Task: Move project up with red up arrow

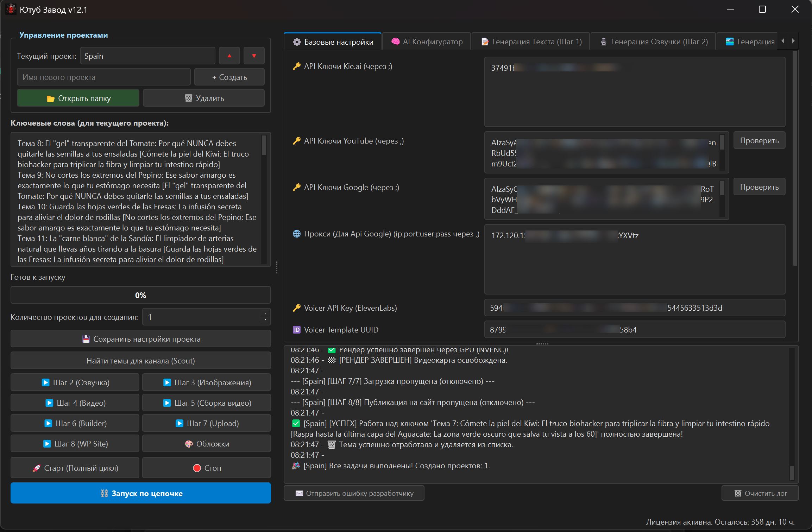Action: coord(229,56)
